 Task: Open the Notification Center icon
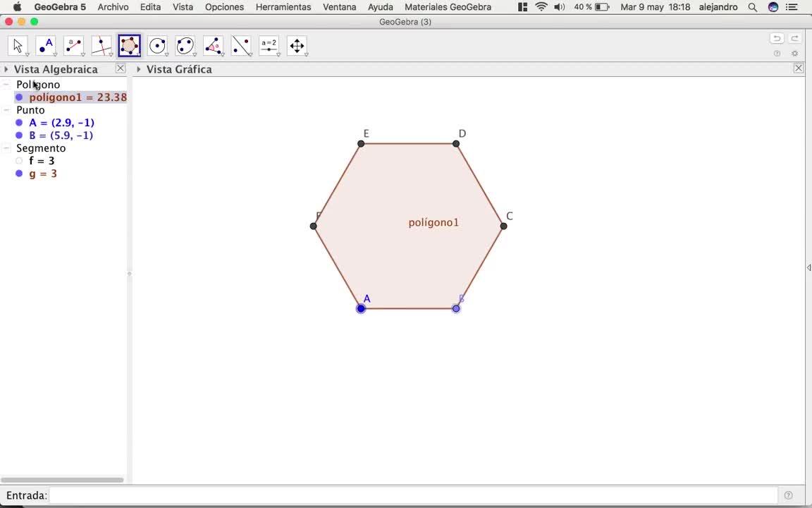click(792, 7)
